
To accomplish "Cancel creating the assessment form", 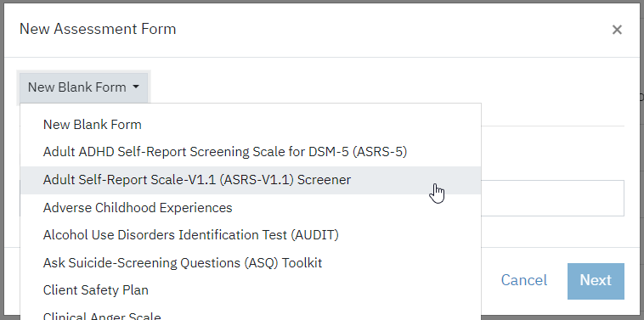I will point(524,280).
